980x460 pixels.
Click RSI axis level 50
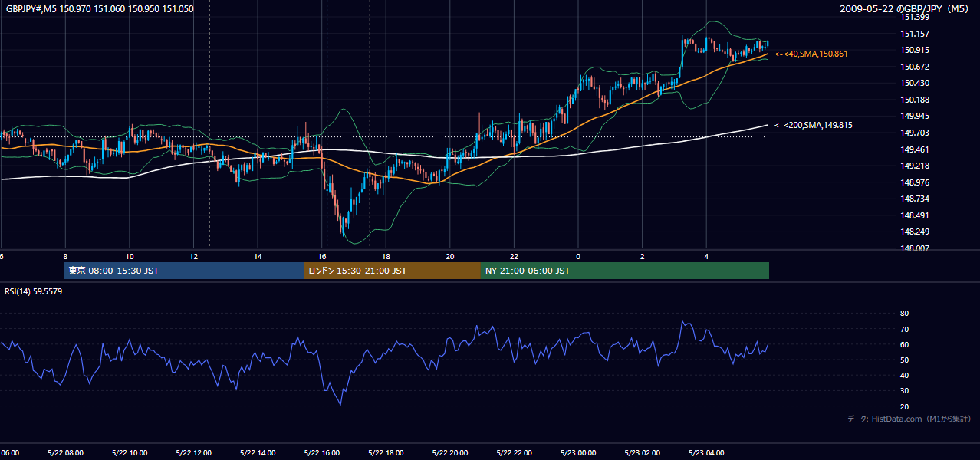[904, 360]
